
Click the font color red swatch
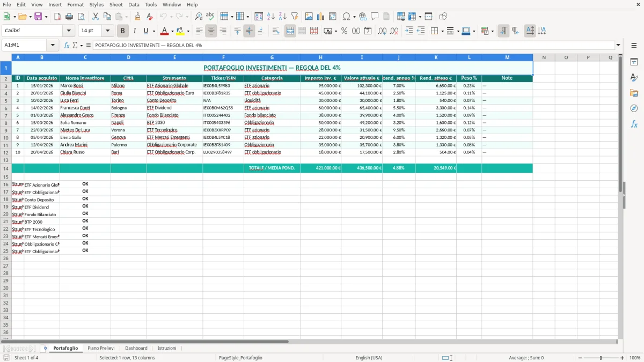(165, 31)
